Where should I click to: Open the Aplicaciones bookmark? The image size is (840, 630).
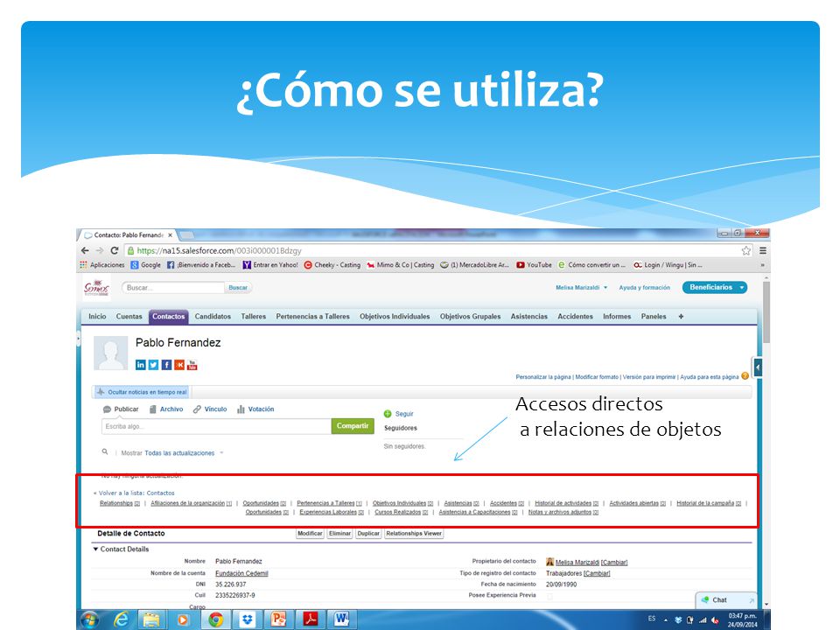click(101, 264)
